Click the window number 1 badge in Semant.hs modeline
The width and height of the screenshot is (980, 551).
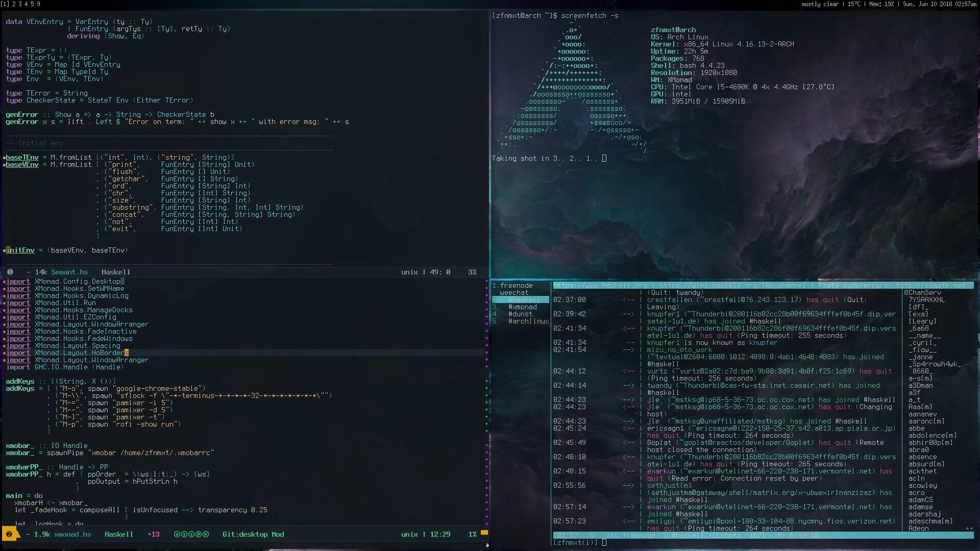[10, 272]
